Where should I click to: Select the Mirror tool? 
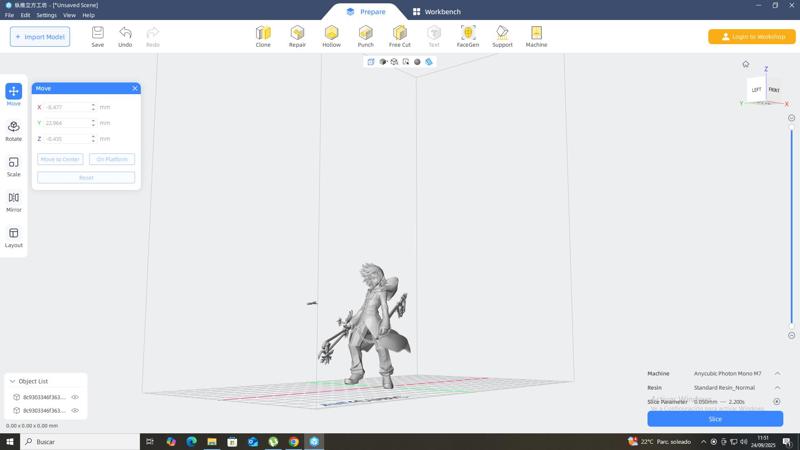click(14, 202)
